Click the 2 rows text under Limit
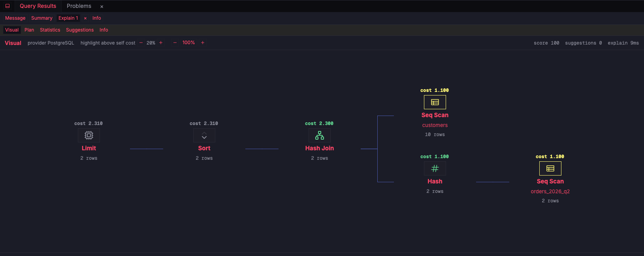Screen dimensions: 644x256 coord(89,158)
